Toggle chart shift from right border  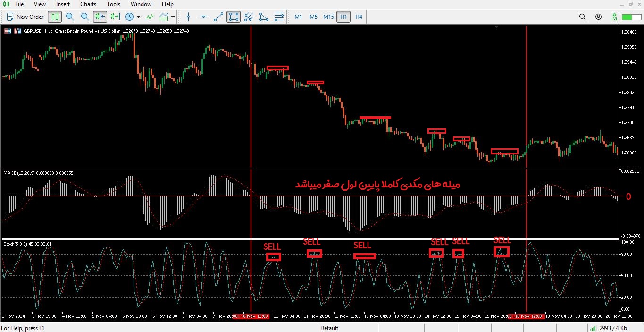115,17
